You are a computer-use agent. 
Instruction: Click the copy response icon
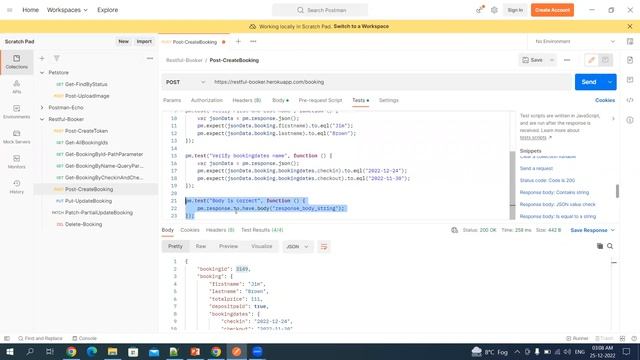(x=600, y=246)
